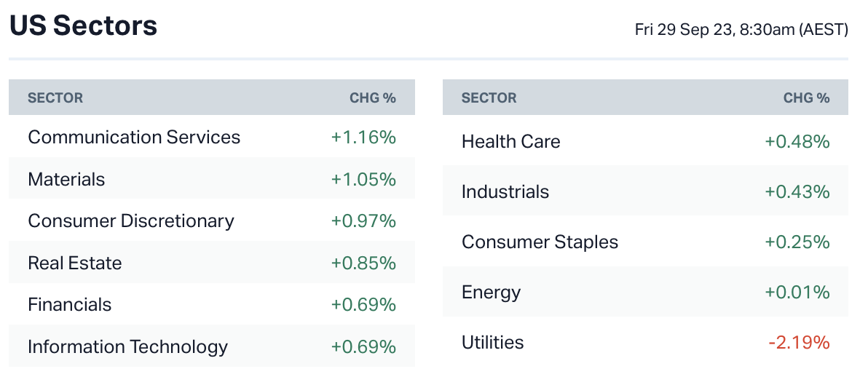This screenshot has height=377, width=868.
Task: Click the +1.16% Communication Services change
Action: 363,138
